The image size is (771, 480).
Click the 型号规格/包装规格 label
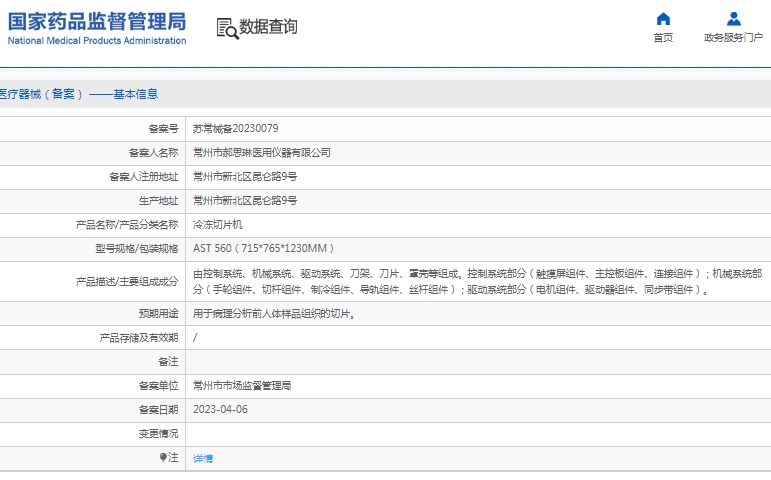[137, 249]
